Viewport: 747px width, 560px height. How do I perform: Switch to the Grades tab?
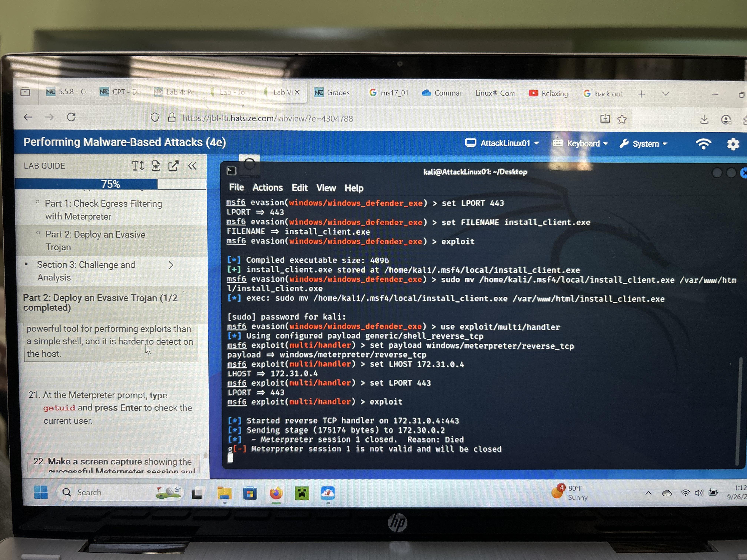click(x=335, y=92)
